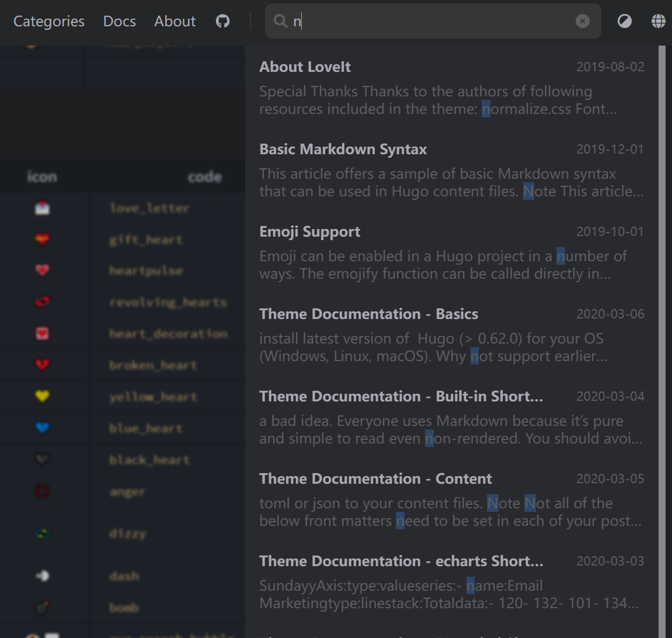Open Theme Documentation - Basics result
Screen dimensions: 672x638
coord(369,314)
